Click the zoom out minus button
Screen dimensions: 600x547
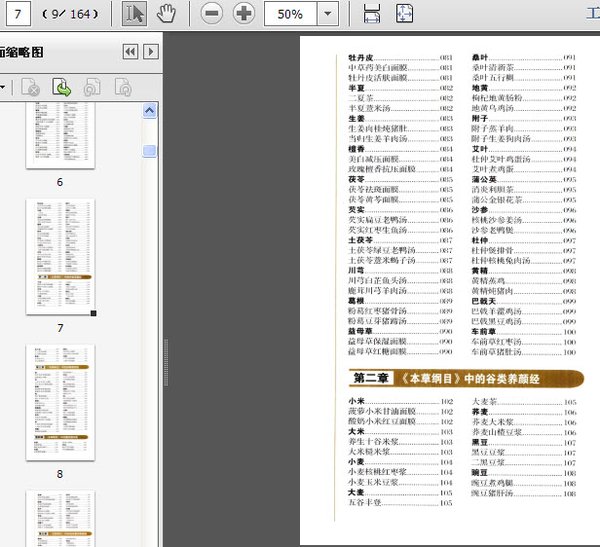pos(211,14)
